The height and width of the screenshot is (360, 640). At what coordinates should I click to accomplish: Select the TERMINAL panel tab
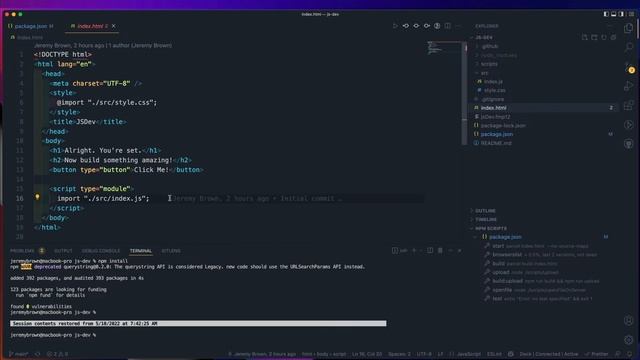pyautogui.click(x=141, y=251)
